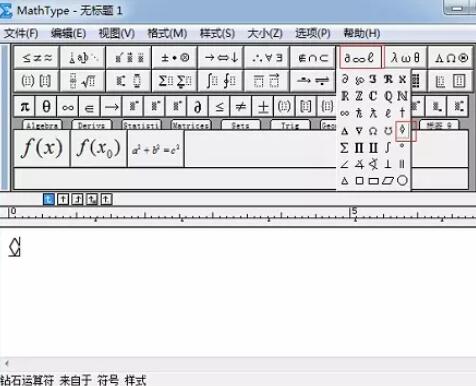Switch to the Trig tab

coord(290,125)
